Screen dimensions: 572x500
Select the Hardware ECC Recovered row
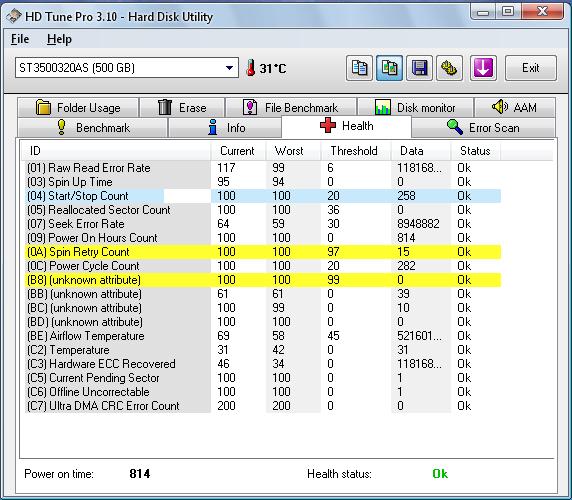point(263,364)
